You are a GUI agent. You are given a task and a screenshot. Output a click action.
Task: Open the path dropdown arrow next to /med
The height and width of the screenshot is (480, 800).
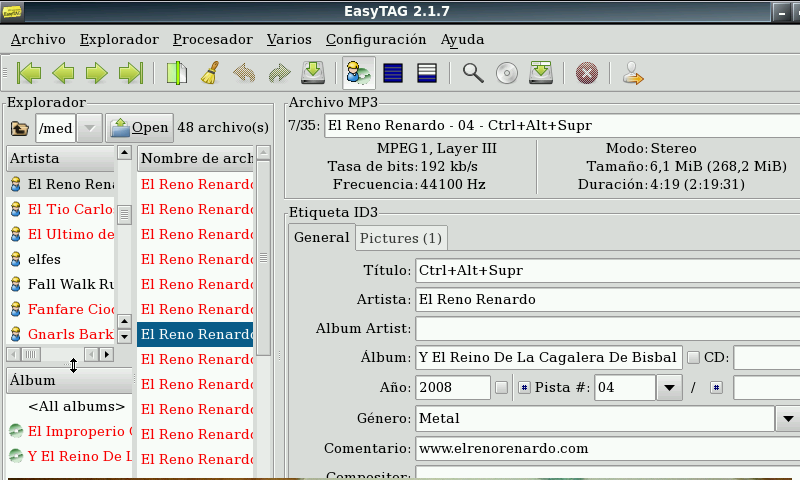90,128
